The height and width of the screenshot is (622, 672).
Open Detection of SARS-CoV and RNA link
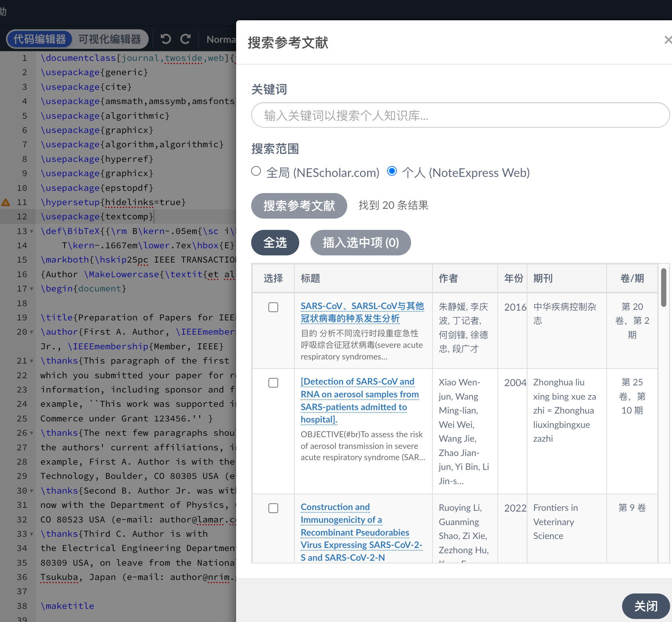(x=360, y=400)
